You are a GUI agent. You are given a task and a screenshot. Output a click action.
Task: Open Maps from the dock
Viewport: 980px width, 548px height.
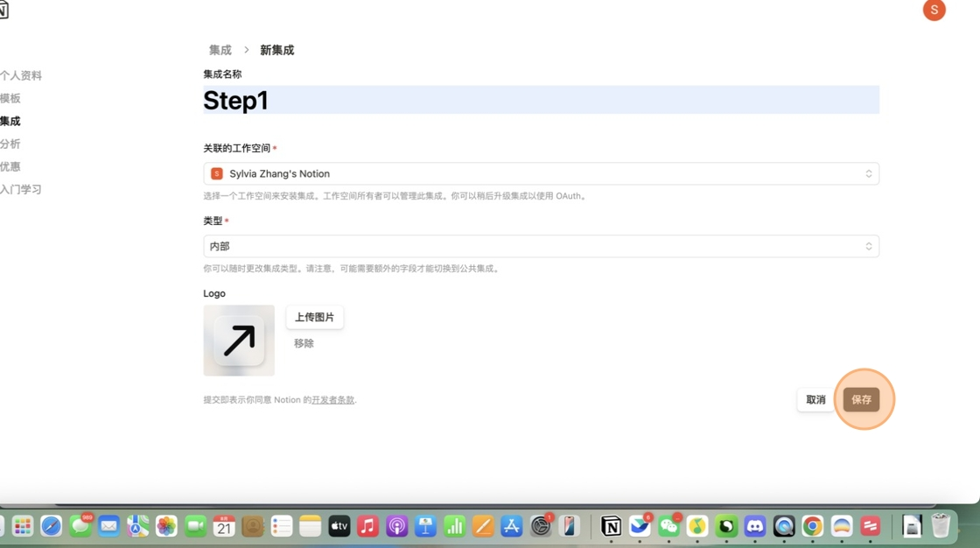point(137,526)
